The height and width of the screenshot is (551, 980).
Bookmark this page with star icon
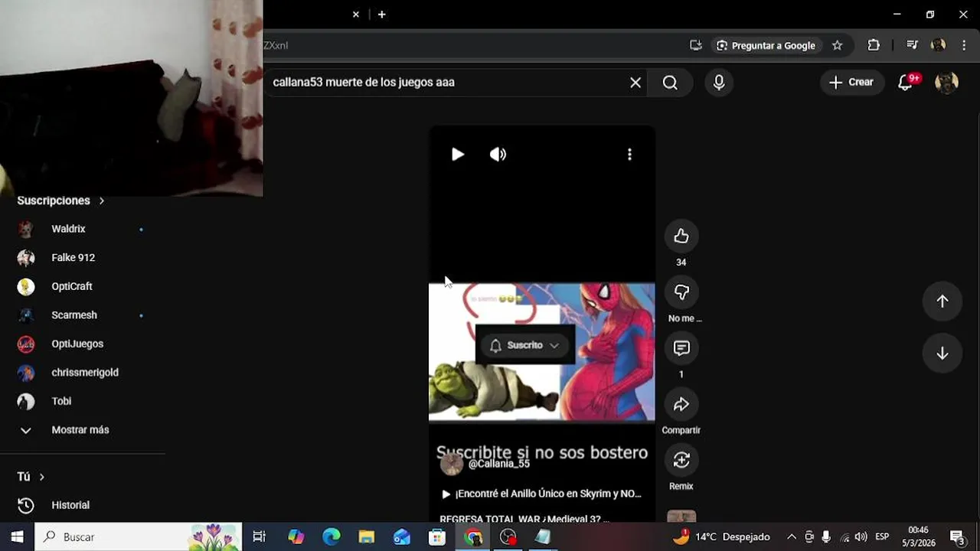[x=837, y=45]
